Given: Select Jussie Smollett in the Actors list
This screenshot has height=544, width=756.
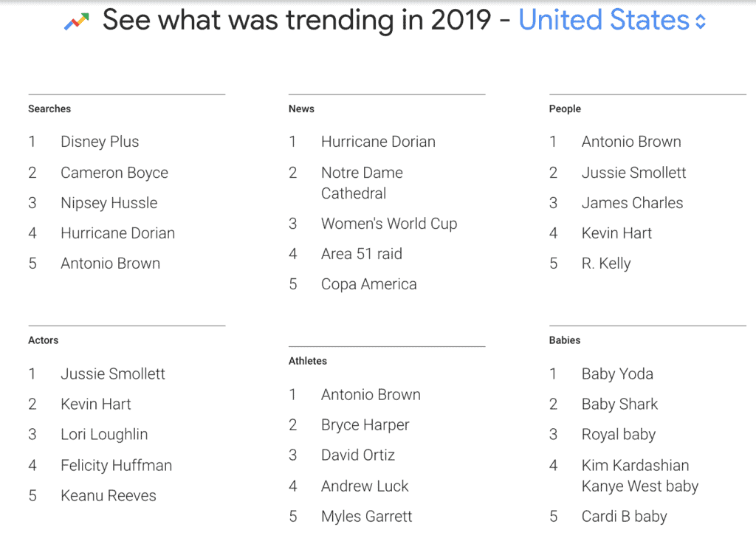Looking at the screenshot, I should 111,374.
